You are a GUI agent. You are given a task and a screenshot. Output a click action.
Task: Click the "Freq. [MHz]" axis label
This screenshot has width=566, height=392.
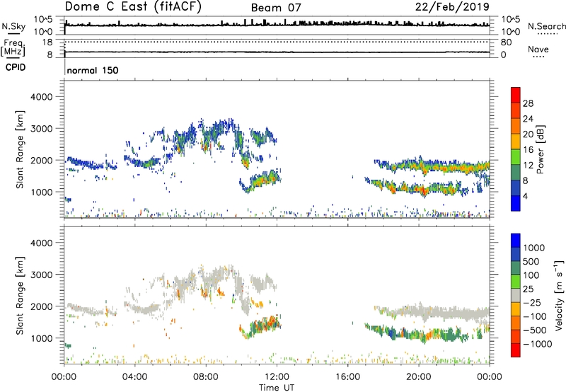tap(13, 48)
